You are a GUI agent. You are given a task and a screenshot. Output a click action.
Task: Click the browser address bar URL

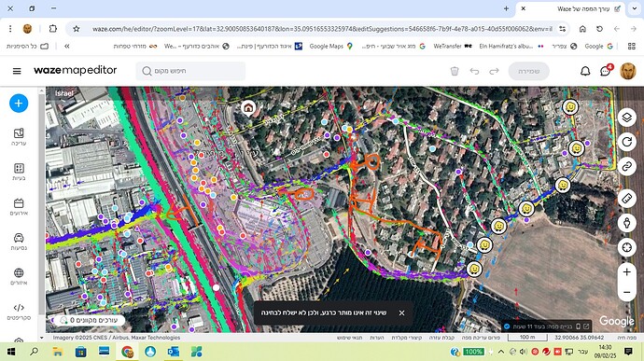322,29
